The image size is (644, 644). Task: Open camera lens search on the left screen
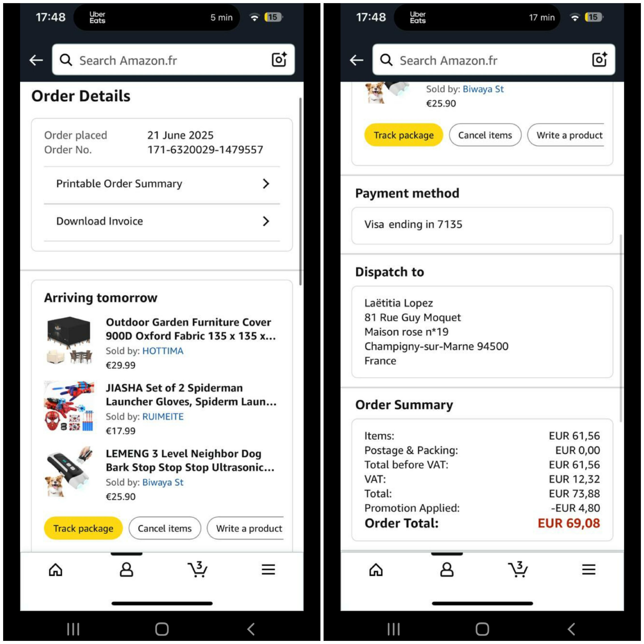point(279,60)
